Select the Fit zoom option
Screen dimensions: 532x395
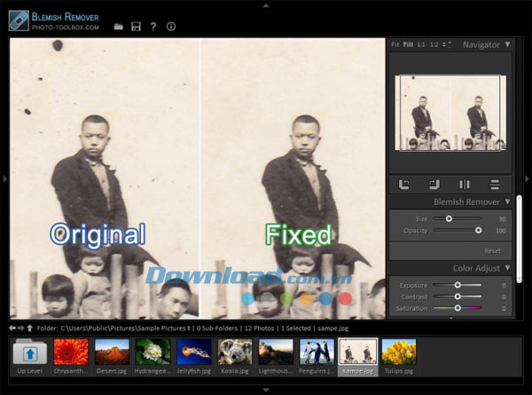tap(395, 44)
